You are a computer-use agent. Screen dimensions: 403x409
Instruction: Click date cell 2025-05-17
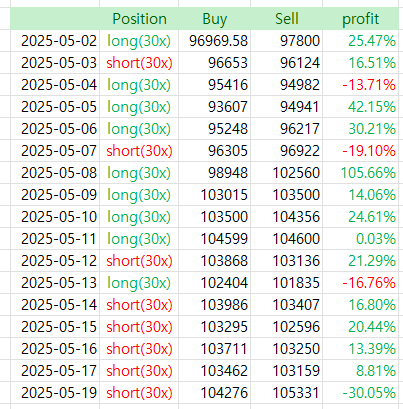pyautogui.click(x=55, y=371)
